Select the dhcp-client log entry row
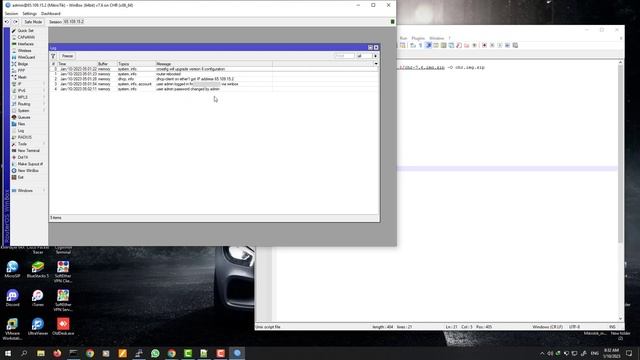Viewport: 640px width, 360px height. (214, 79)
